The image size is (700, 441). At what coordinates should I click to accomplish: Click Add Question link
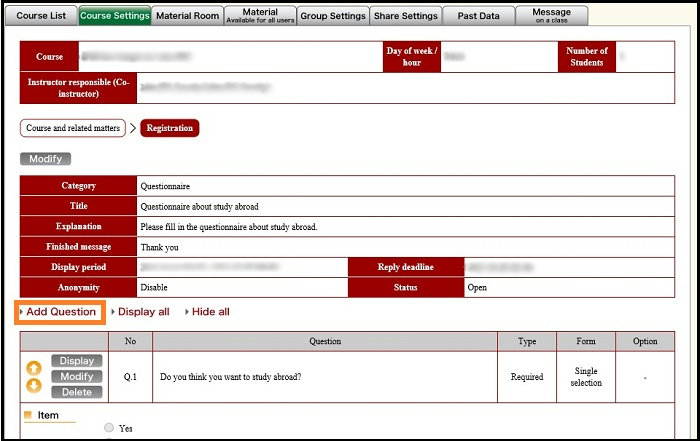pos(60,312)
